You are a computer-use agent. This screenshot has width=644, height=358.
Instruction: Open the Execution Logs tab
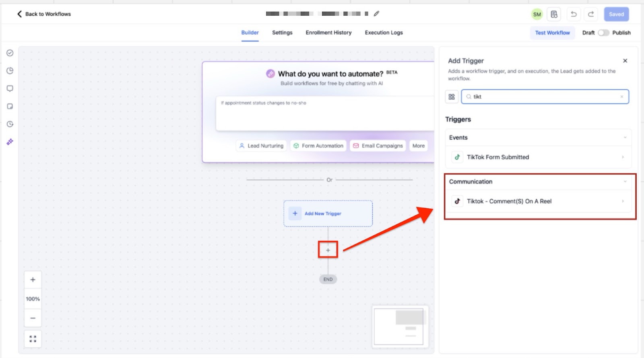384,33
